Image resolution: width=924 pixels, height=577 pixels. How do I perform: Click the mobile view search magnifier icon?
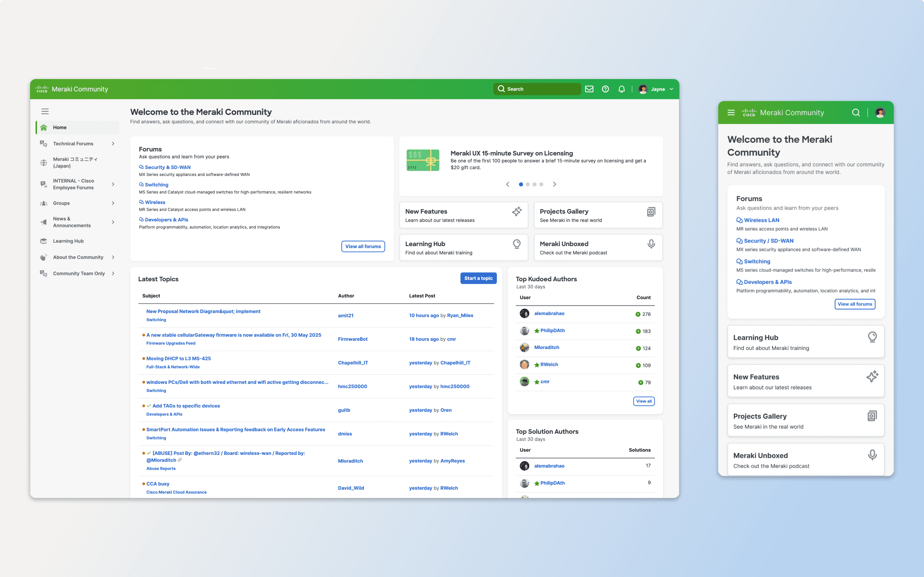click(856, 113)
